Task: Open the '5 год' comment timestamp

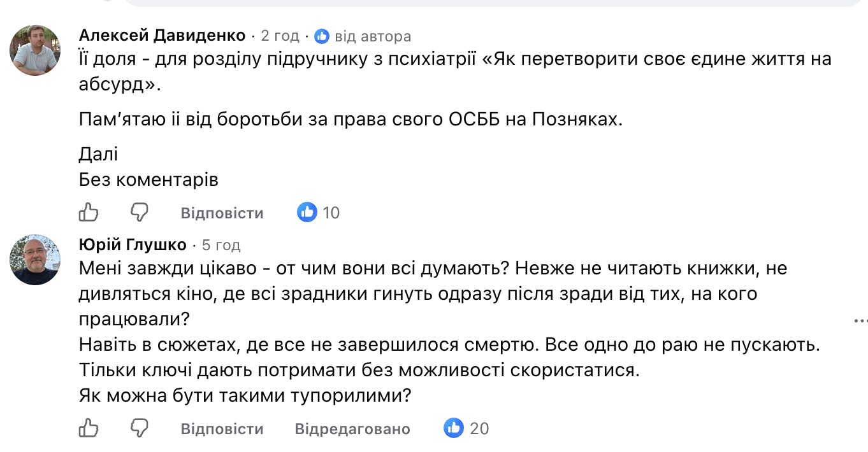Action: [221, 244]
